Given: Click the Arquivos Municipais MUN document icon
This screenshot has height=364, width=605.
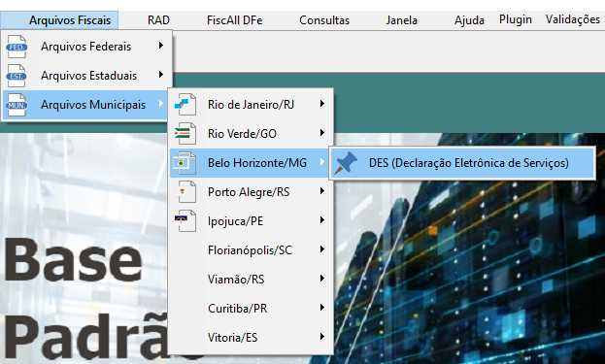Looking at the screenshot, I should [x=17, y=105].
